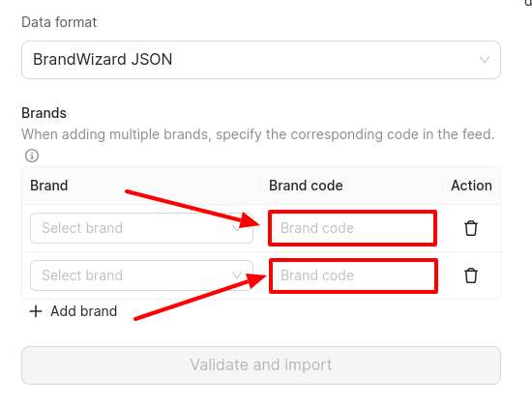Open the second Select brand dropdown
Viewport: 532px width, 405px height.
pos(141,275)
